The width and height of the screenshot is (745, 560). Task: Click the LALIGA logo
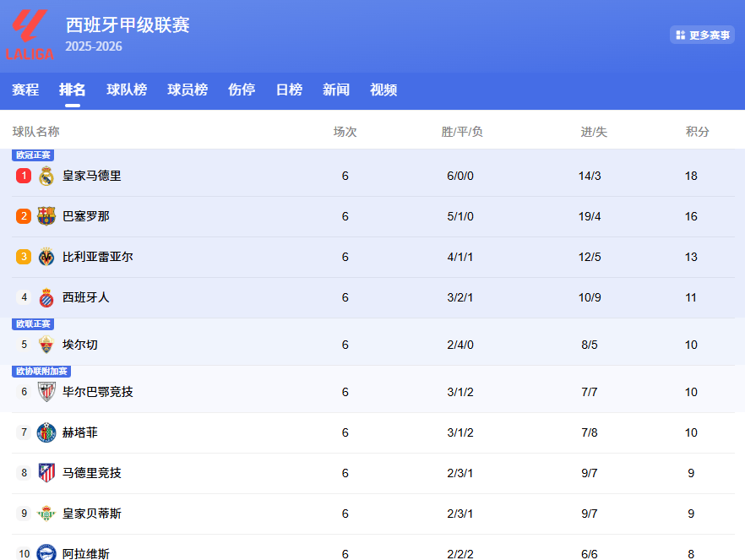32,32
